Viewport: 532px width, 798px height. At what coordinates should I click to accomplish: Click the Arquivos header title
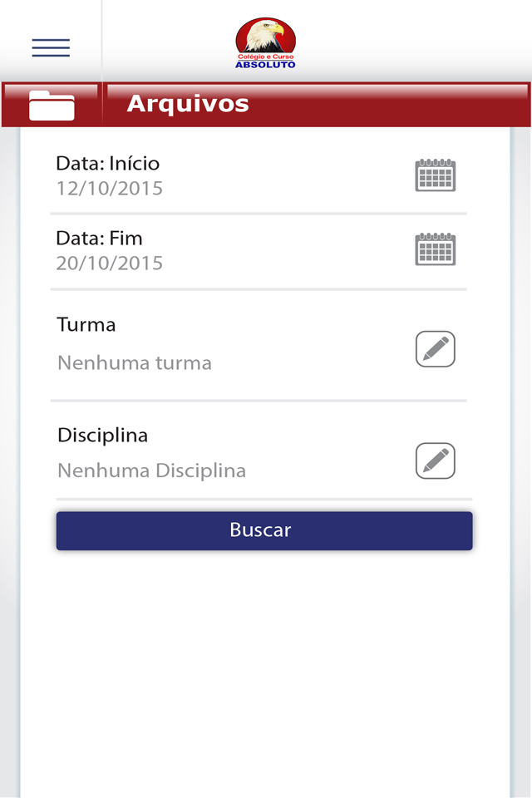188,104
